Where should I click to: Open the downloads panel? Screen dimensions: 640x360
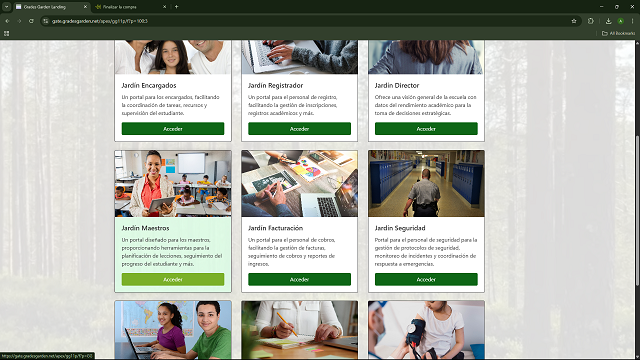click(x=608, y=21)
